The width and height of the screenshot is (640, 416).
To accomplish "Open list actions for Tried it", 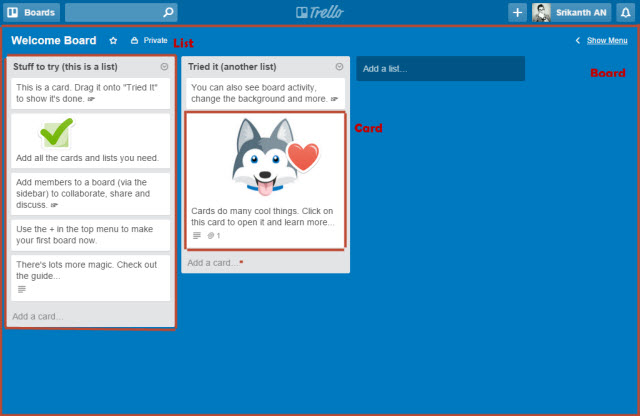I will (x=339, y=67).
